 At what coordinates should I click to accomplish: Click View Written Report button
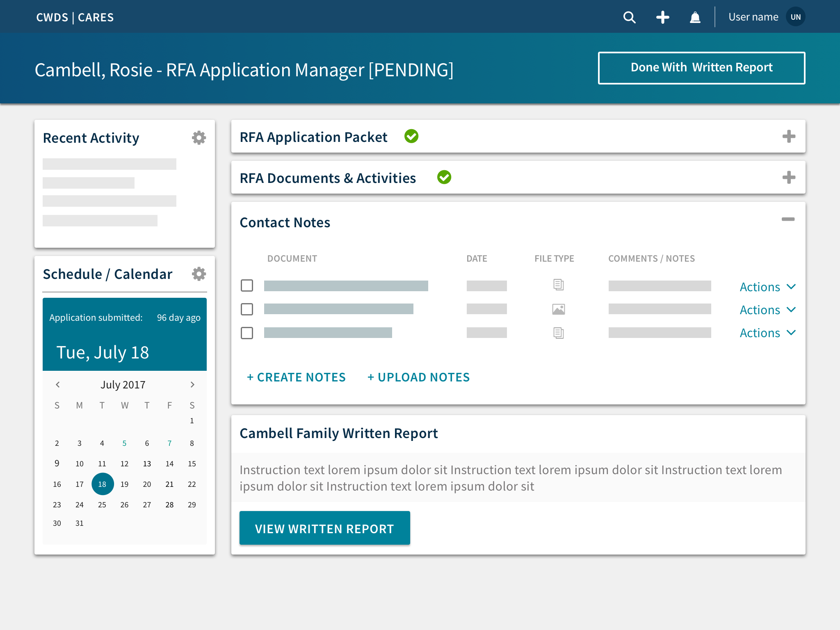324,528
